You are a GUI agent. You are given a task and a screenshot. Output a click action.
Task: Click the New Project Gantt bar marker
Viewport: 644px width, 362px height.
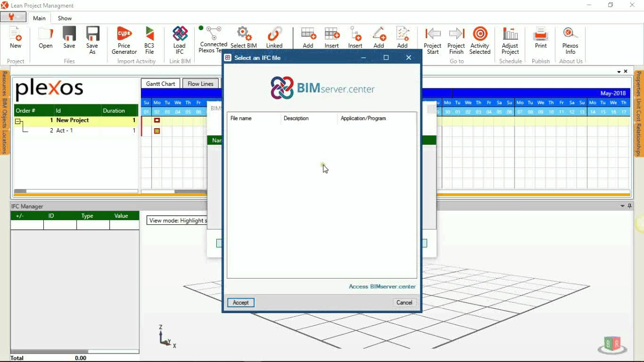157,121
